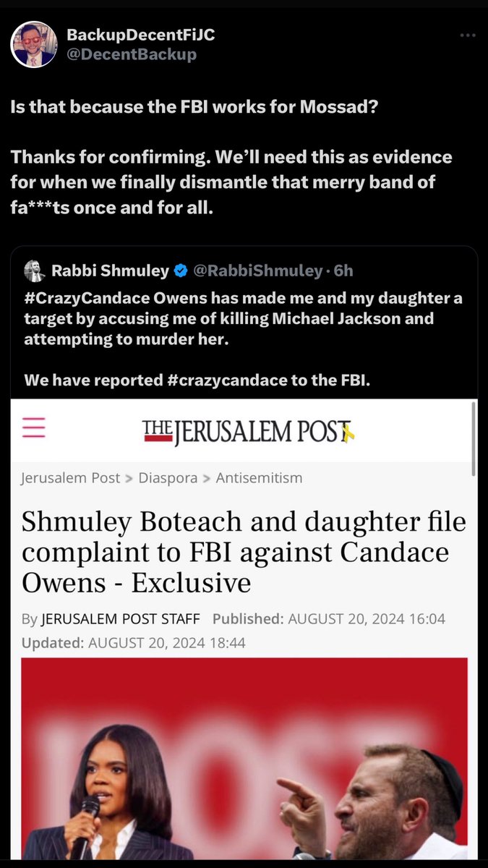Click the 6h timestamp on quoted post
This screenshot has width=488, height=868.
[343, 271]
